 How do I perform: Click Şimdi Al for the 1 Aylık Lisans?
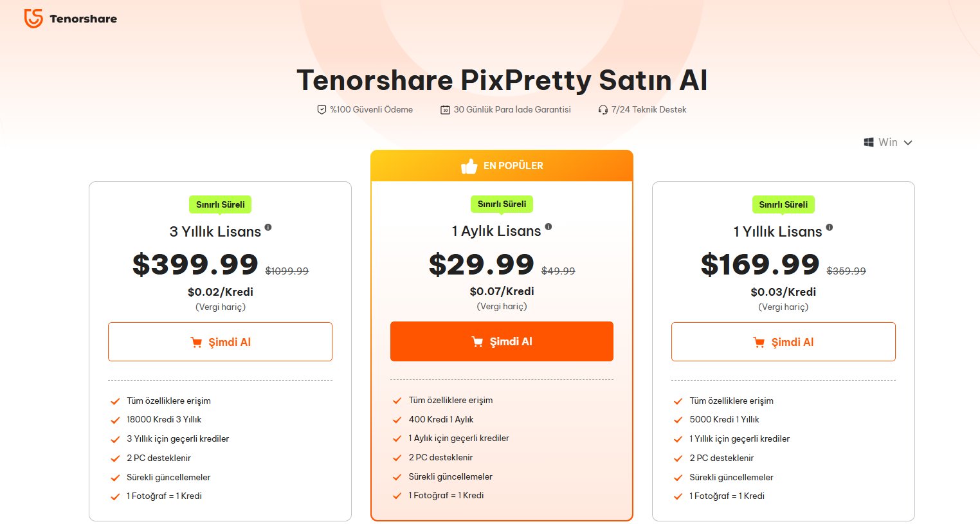click(x=502, y=341)
